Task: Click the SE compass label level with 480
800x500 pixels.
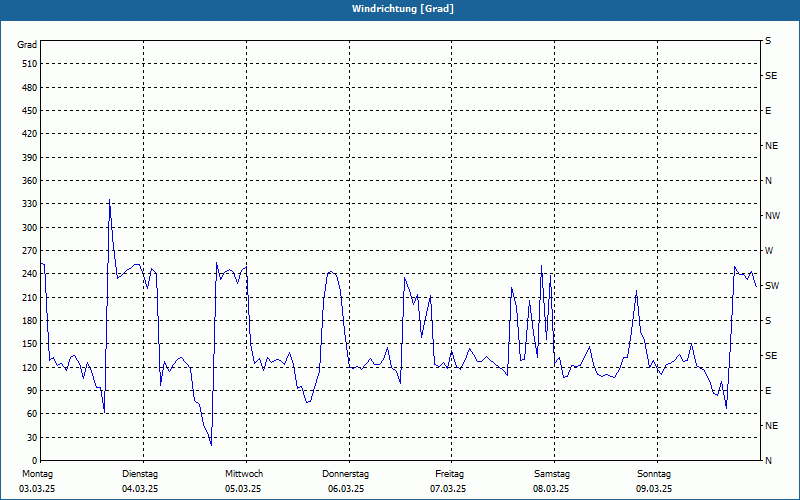Action: pos(771,76)
